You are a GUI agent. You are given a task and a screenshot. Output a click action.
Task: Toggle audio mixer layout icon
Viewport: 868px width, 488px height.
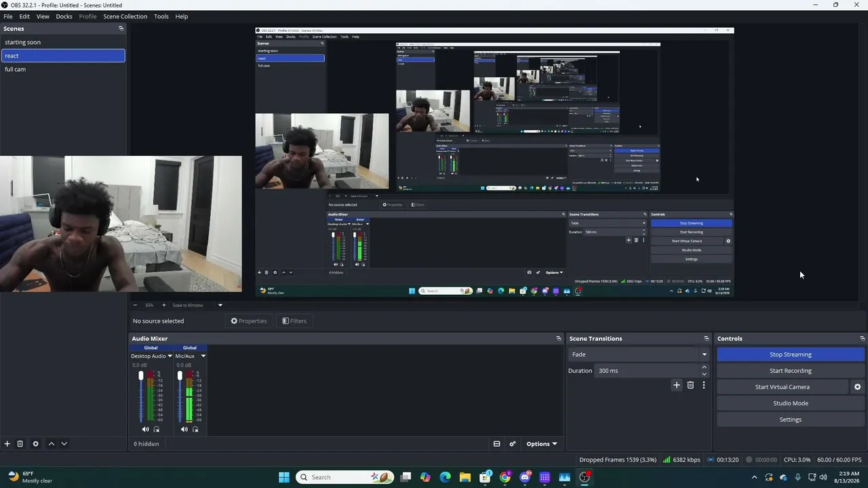(496, 444)
